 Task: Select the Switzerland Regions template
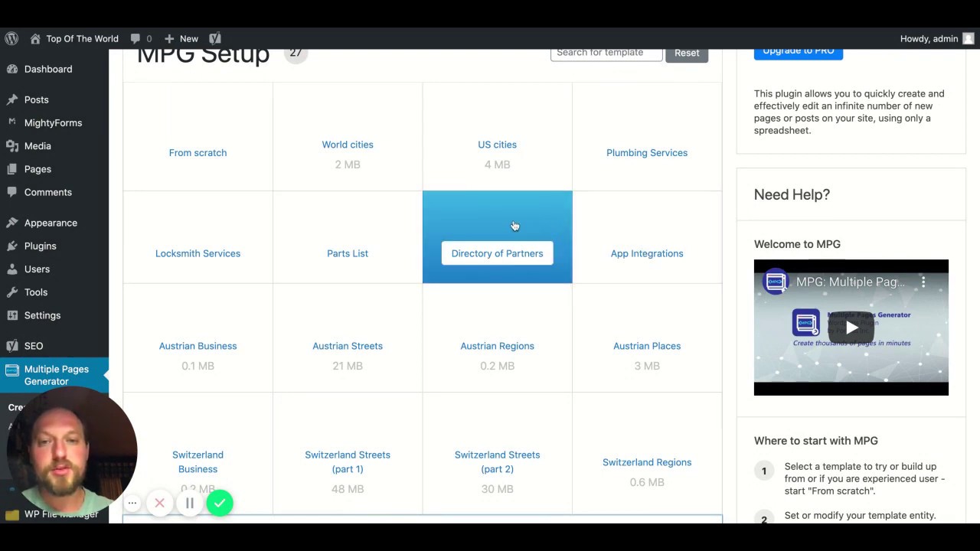(647, 462)
